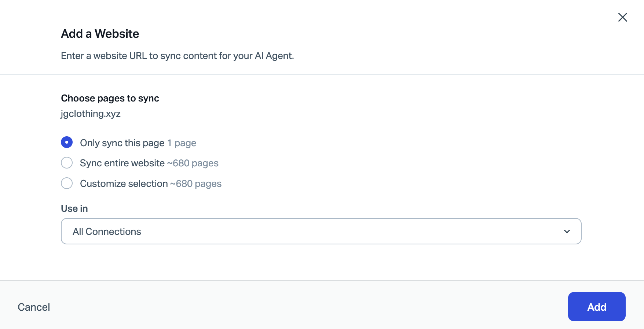Click ~680 pages beside Customize selection
The width and height of the screenshot is (644, 329).
pos(196,184)
